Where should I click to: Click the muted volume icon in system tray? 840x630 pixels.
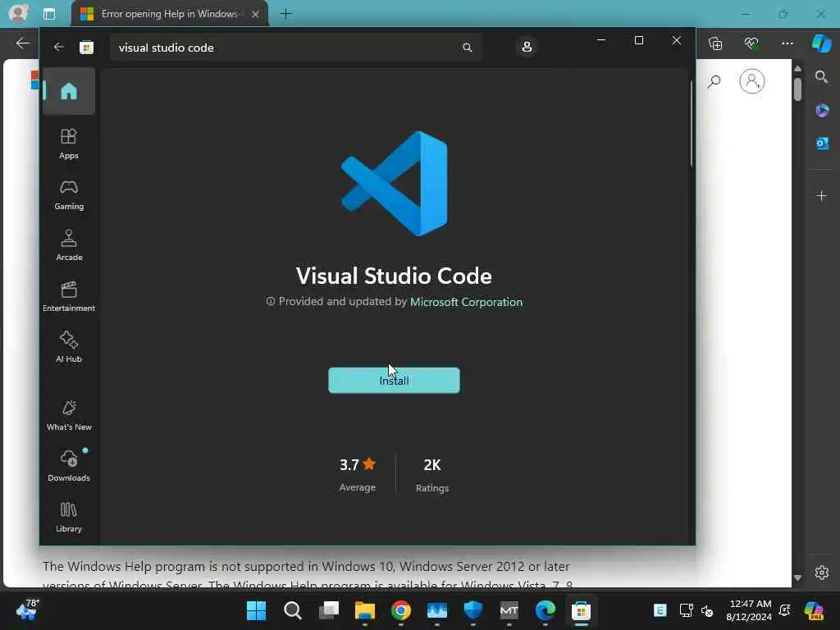[707, 610]
